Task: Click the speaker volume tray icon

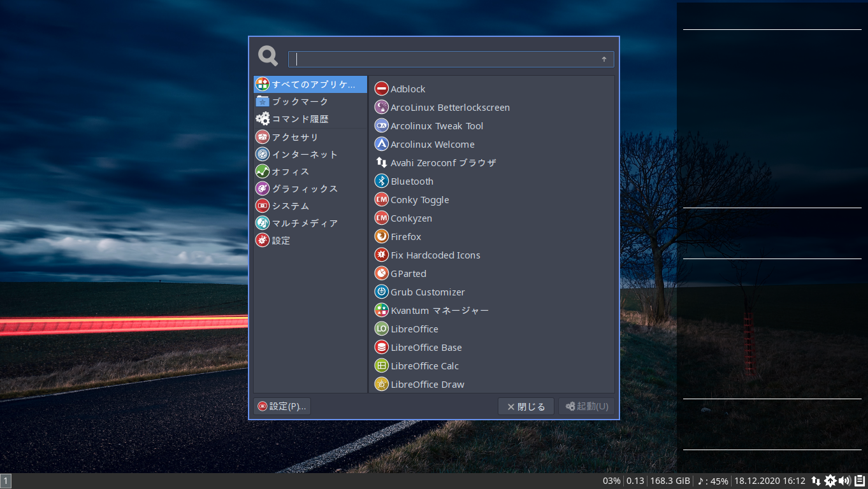Action: 844,481
